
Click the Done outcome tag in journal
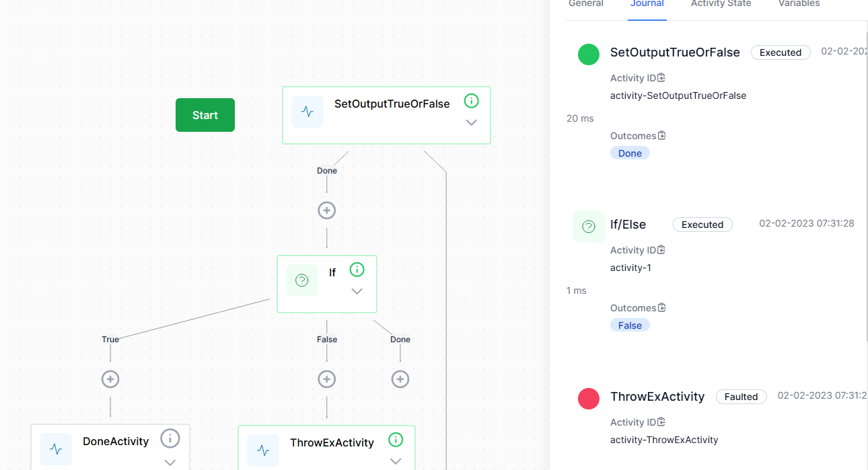(x=630, y=153)
